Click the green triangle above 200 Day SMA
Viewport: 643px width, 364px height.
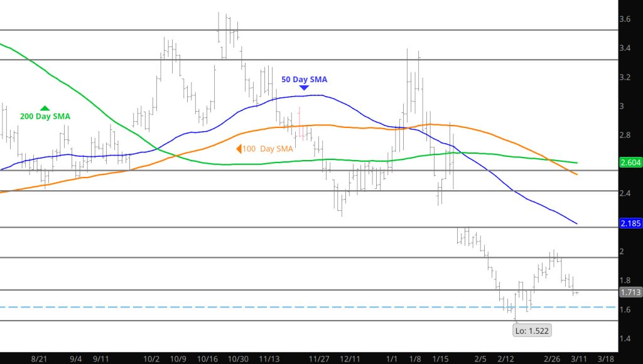click(45, 108)
